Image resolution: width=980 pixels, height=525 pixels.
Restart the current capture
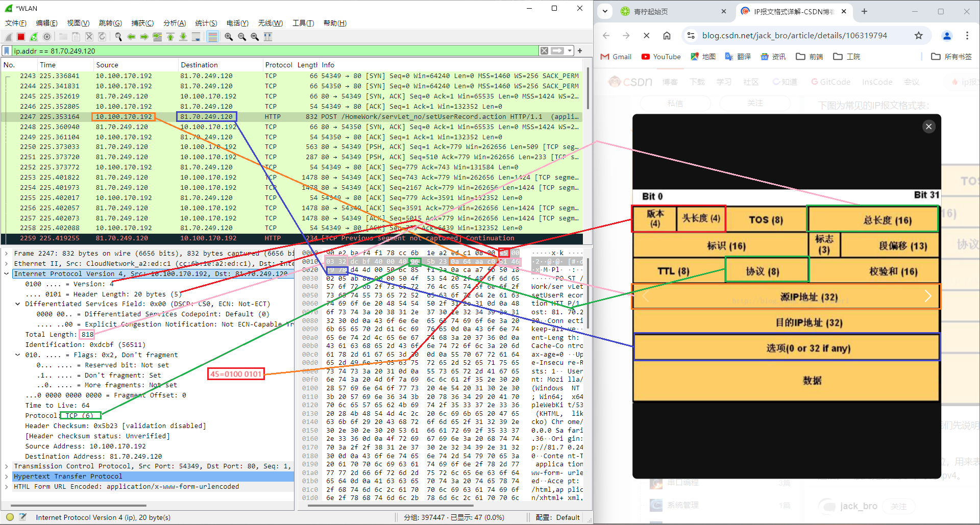(34, 37)
